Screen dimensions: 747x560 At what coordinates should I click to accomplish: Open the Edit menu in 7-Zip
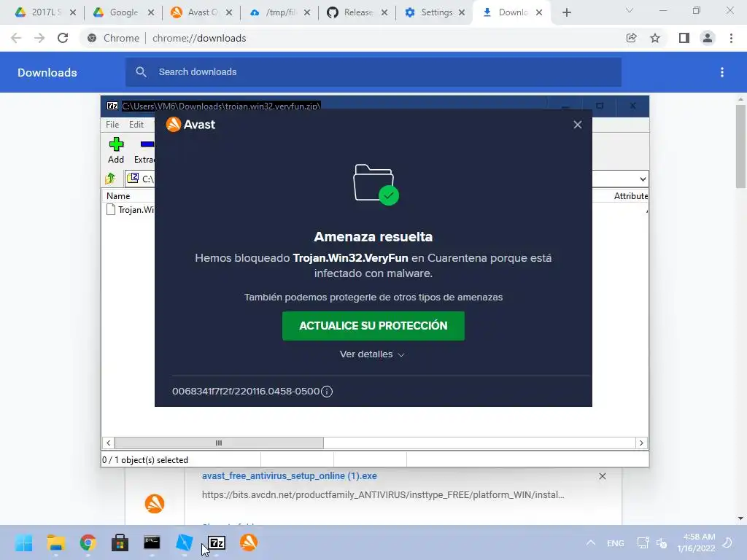pos(136,124)
